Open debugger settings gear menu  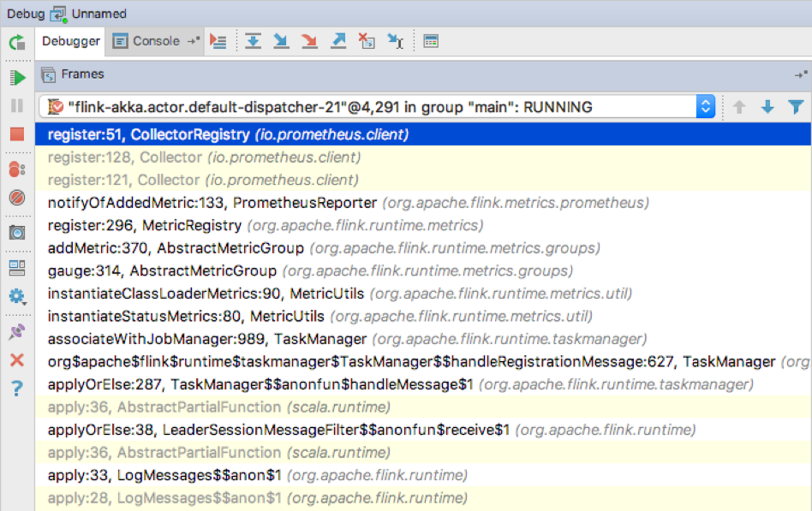(x=17, y=296)
